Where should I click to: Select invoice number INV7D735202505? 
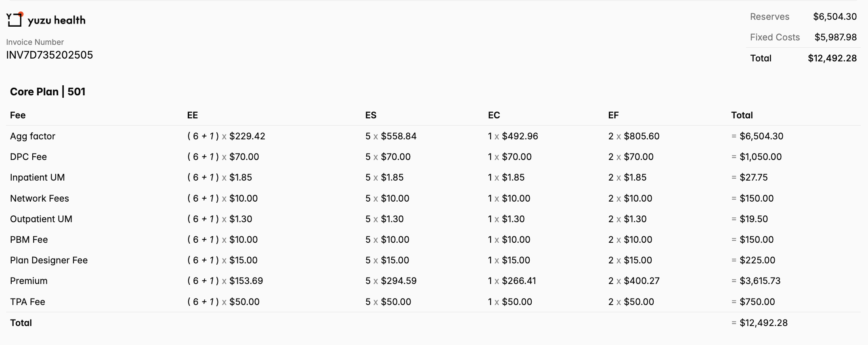click(49, 55)
